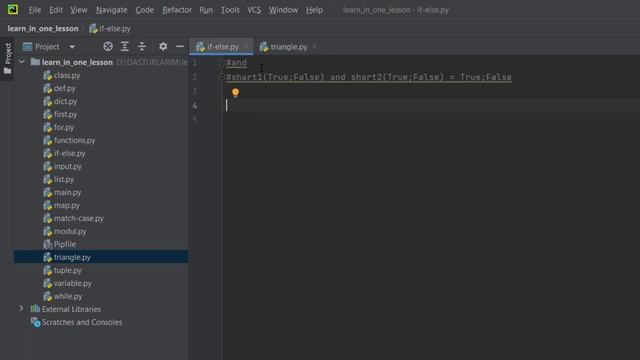640x360 pixels.
Task: Click the #and comment on line 1
Action: coord(236,62)
